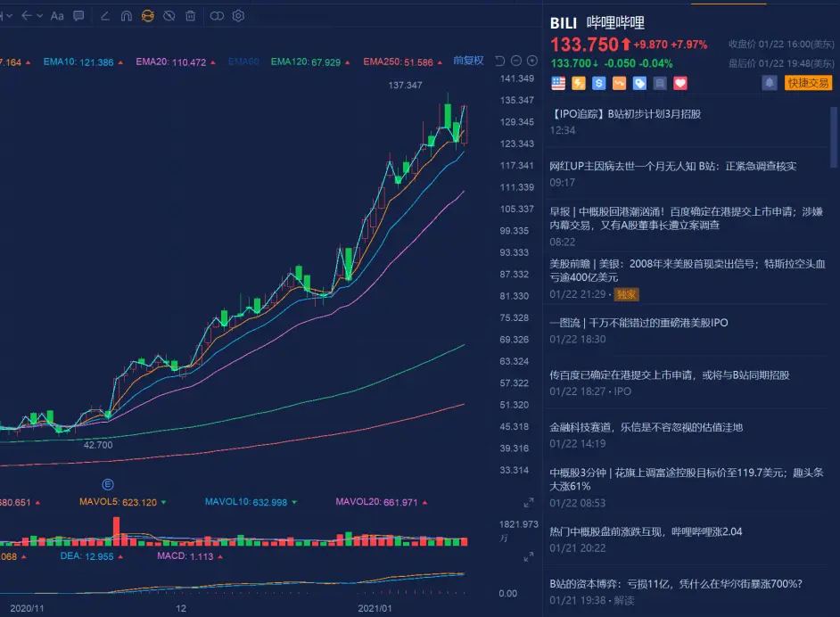Click the 快捷交易 quick trade button
The image size is (840, 617).
tap(807, 83)
